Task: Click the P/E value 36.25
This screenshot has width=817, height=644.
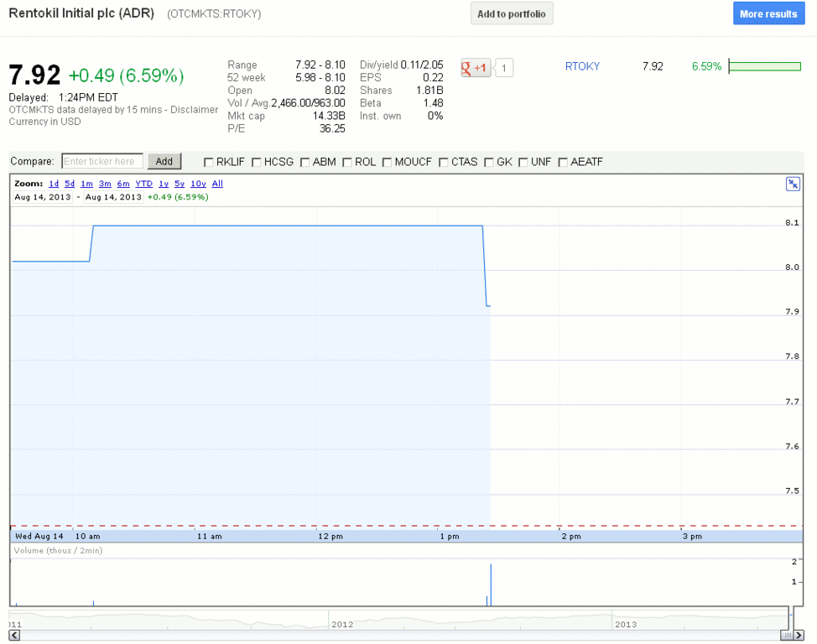Action: 332,128
